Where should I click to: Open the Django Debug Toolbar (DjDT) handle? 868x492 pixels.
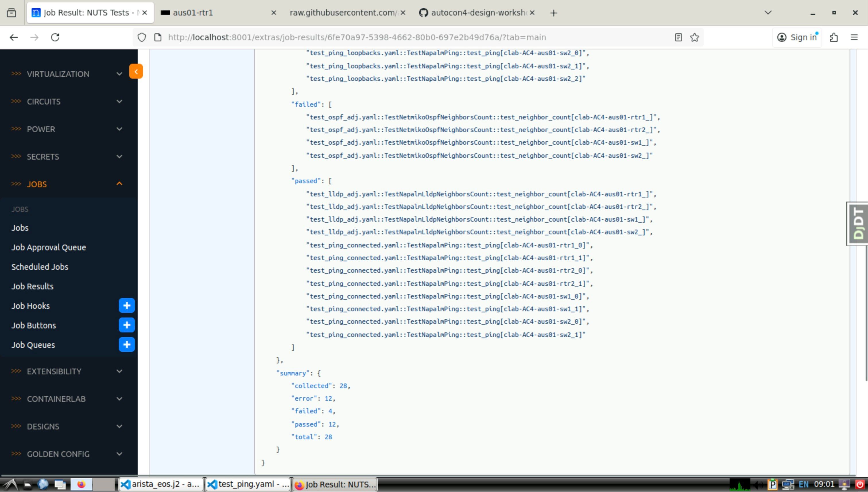[858, 224]
